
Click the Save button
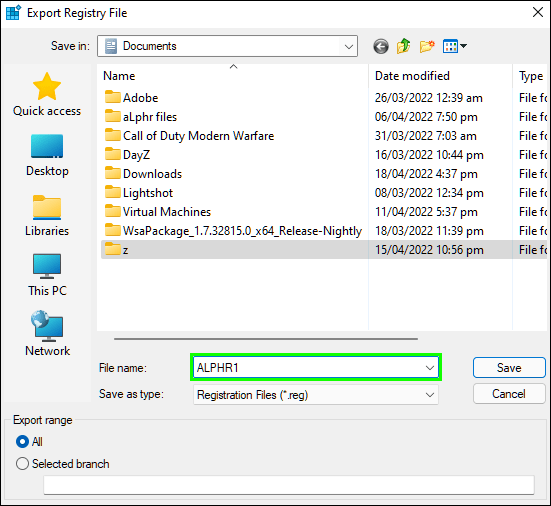(x=509, y=368)
